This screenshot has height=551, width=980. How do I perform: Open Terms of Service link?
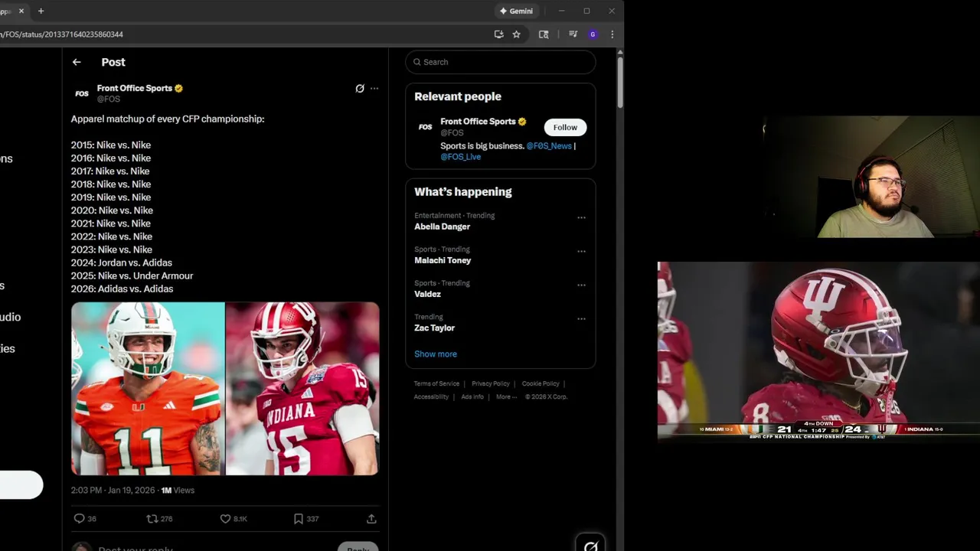pos(436,383)
